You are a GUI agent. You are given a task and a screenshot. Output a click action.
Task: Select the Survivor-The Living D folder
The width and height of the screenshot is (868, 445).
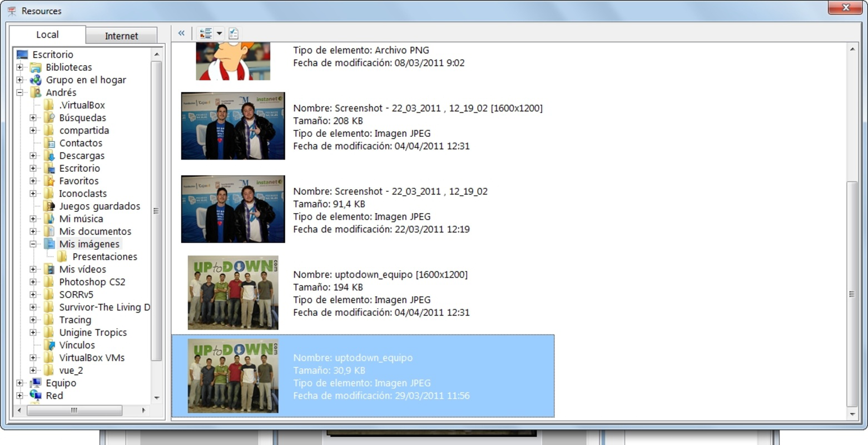pyautogui.click(x=105, y=307)
